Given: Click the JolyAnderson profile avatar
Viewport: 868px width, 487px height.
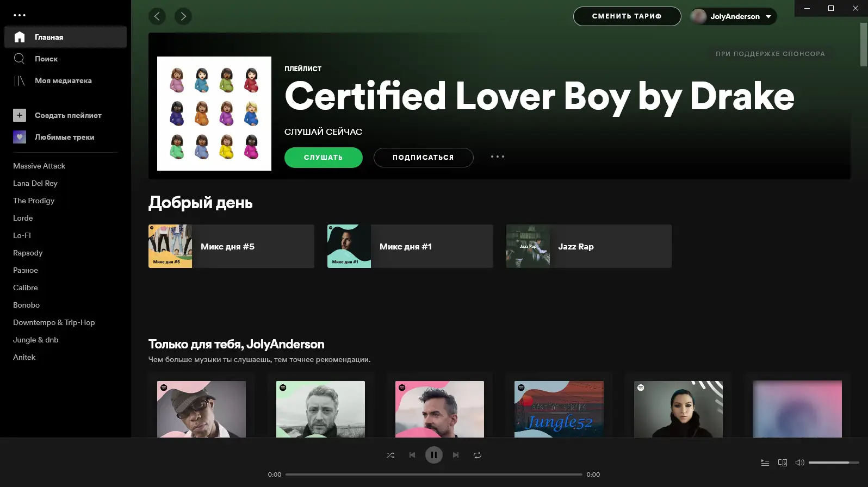Looking at the screenshot, I should click(698, 16).
